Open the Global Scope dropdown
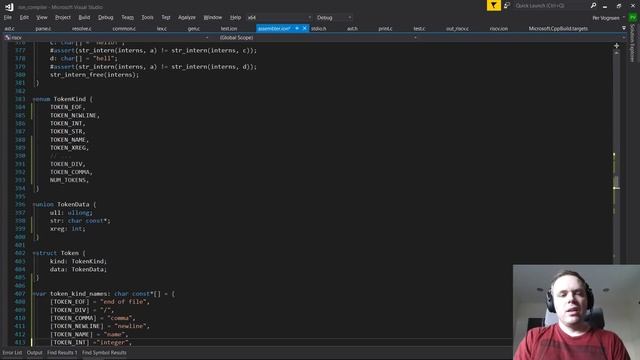The image size is (640, 360). tap(318, 38)
